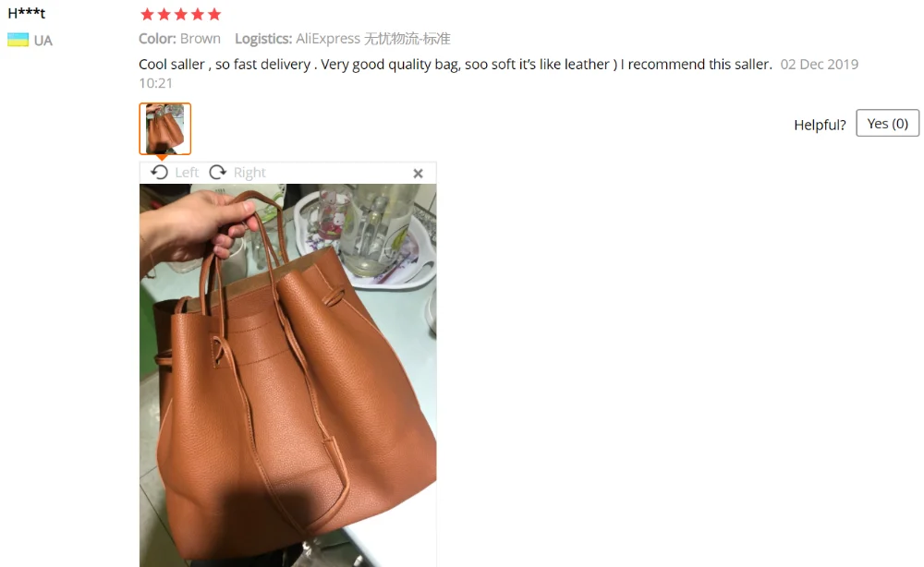Click the 'Right' rotate label

(x=249, y=173)
